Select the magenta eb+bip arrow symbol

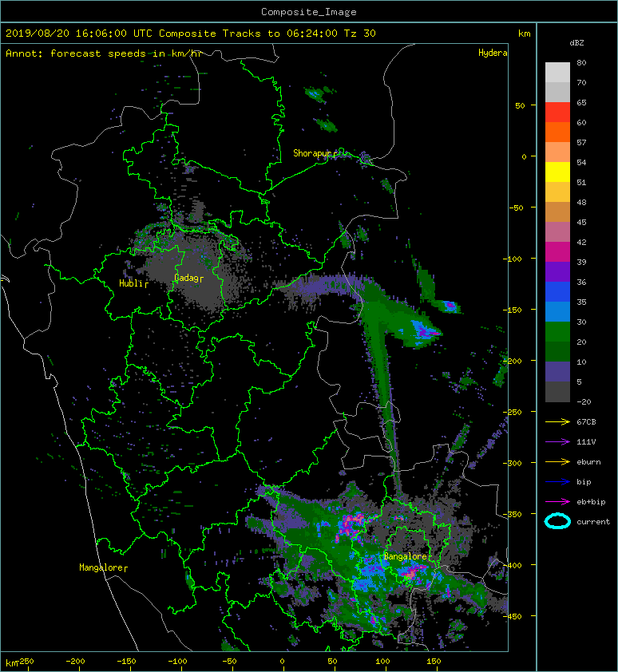click(x=557, y=501)
